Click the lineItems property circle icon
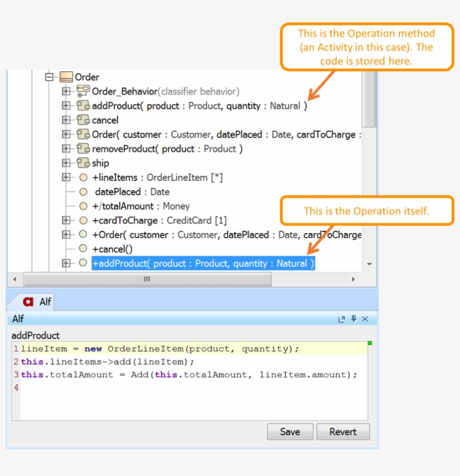Viewport: 460px width, 476px height. pyautogui.click(x=82, y=177)
